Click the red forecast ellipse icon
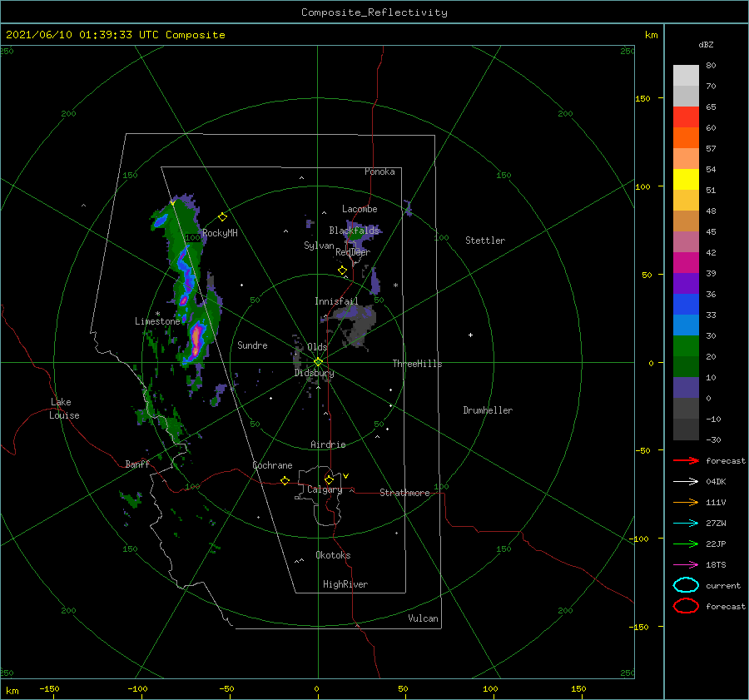The width and height of the screenshot is (749, 700). click(x=686, y=606)
